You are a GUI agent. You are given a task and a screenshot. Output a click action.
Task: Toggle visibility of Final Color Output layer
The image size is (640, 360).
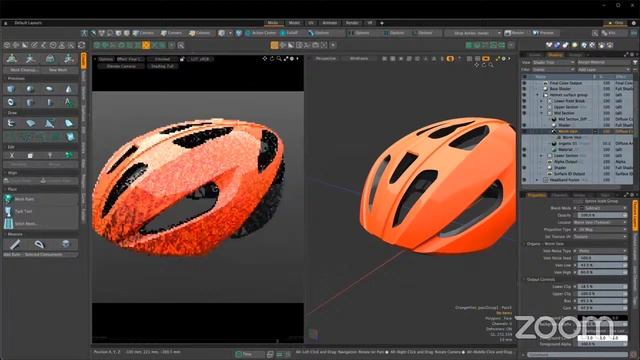click(x=524, y=83)
